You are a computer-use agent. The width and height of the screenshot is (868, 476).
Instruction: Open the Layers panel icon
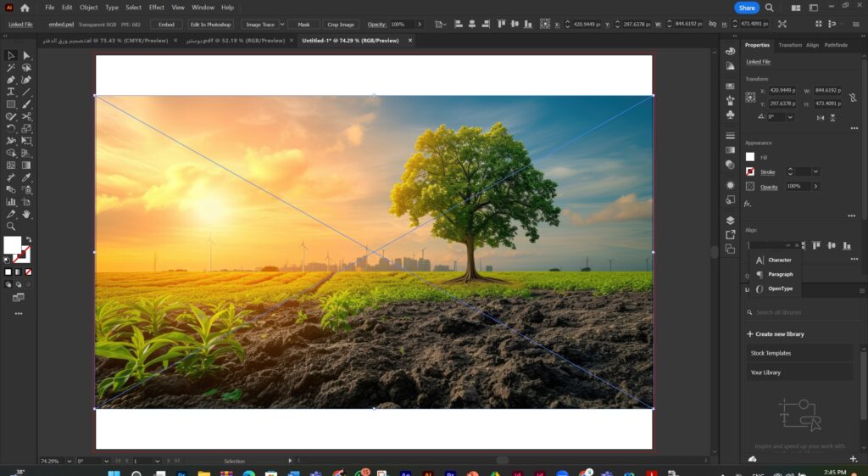point(730,220)
